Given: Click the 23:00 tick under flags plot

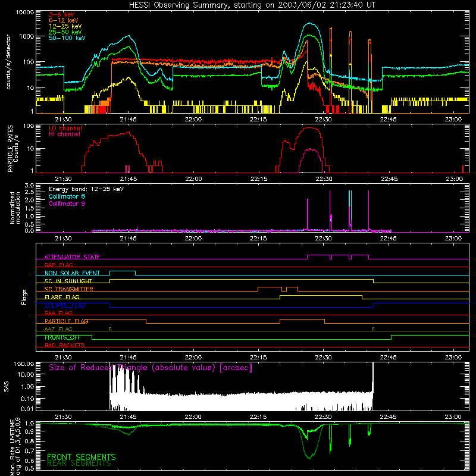Looking at the screenshot, I should 453,358.
